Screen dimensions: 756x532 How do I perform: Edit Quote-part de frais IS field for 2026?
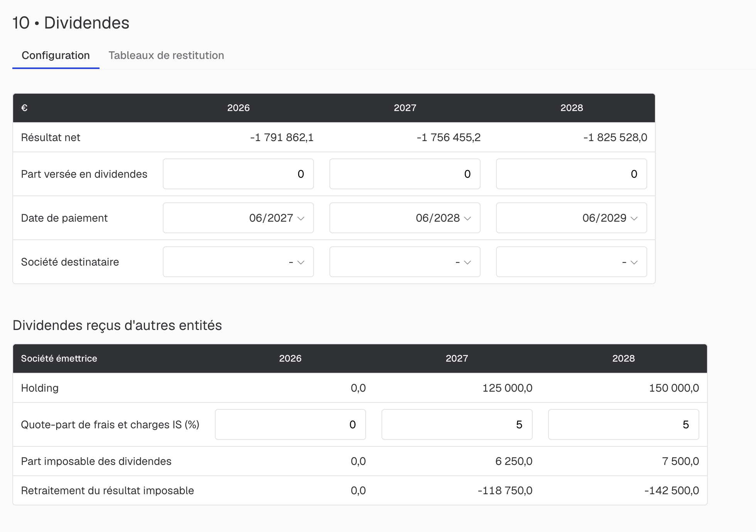point(290,424)
